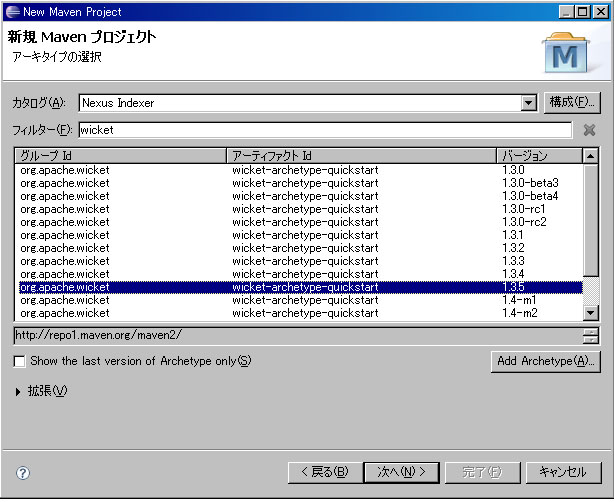Go back with the < 戻る(B) button
Image resolution: width=614 pixels, height=502 pixels.
325,472
